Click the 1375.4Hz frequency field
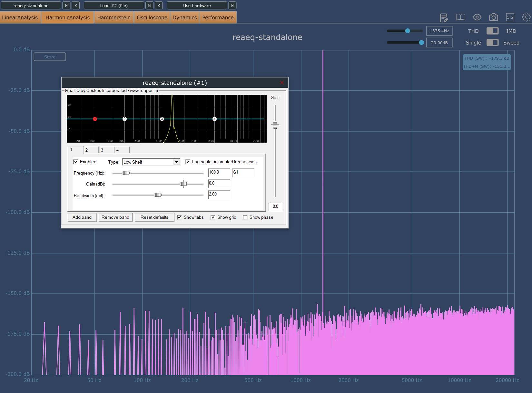 click(439, 31)
